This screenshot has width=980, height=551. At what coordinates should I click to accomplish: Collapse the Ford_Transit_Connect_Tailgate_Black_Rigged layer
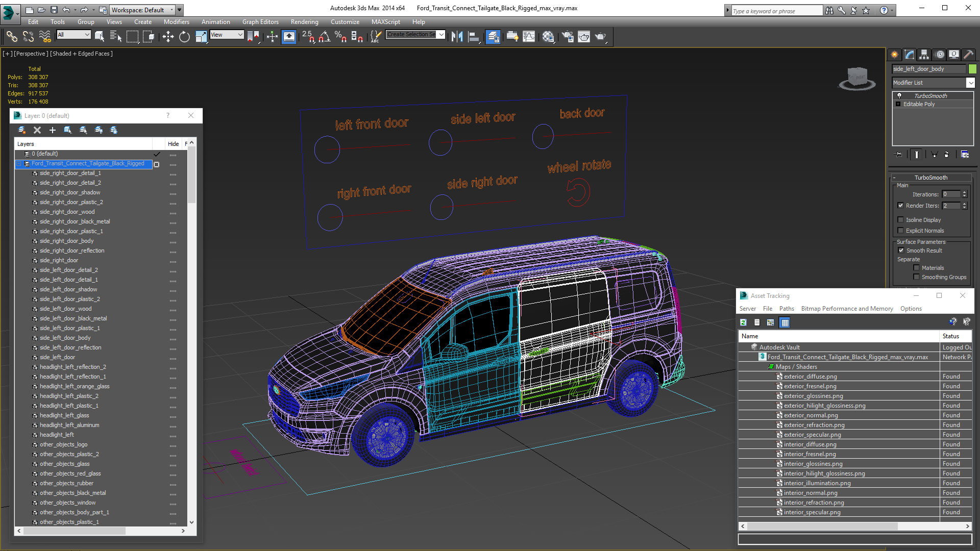point(19,164)
